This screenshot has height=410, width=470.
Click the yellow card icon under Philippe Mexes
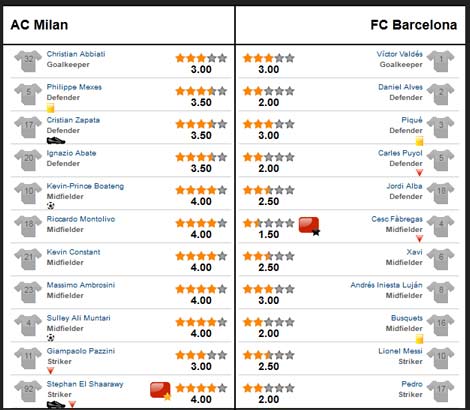(50, 108)
